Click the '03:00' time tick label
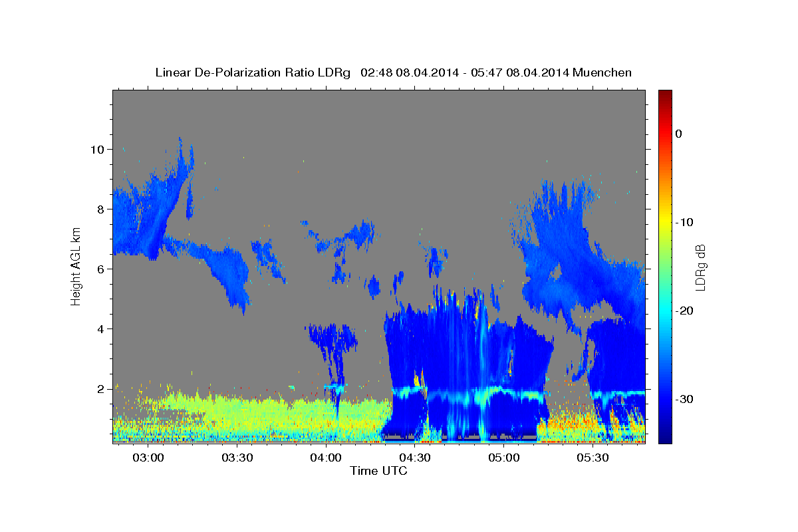798x532 pixels. [148, 458]
